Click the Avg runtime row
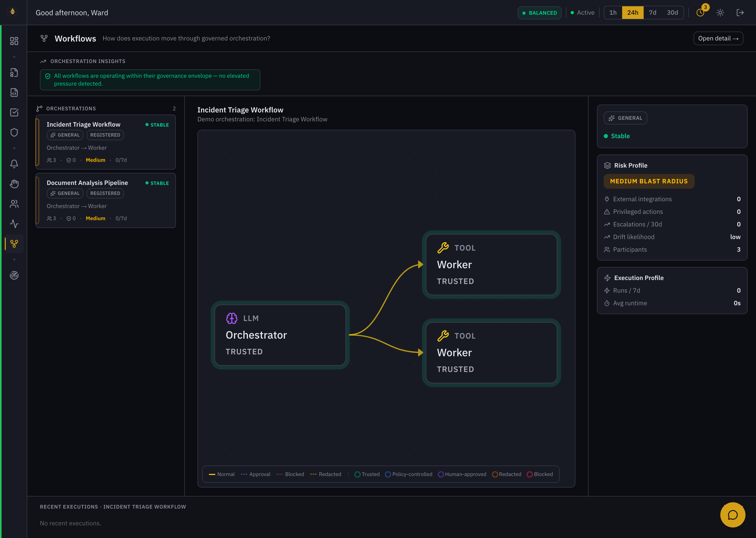This screenshot has height=538, width=756. pyautogui.click(x=672, y=303)
